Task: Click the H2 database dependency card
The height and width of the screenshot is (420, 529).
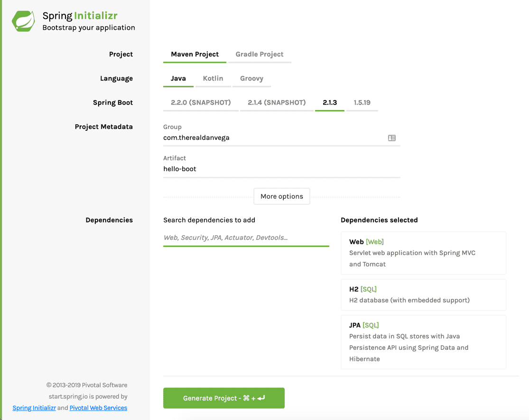Action: (423, 294)
